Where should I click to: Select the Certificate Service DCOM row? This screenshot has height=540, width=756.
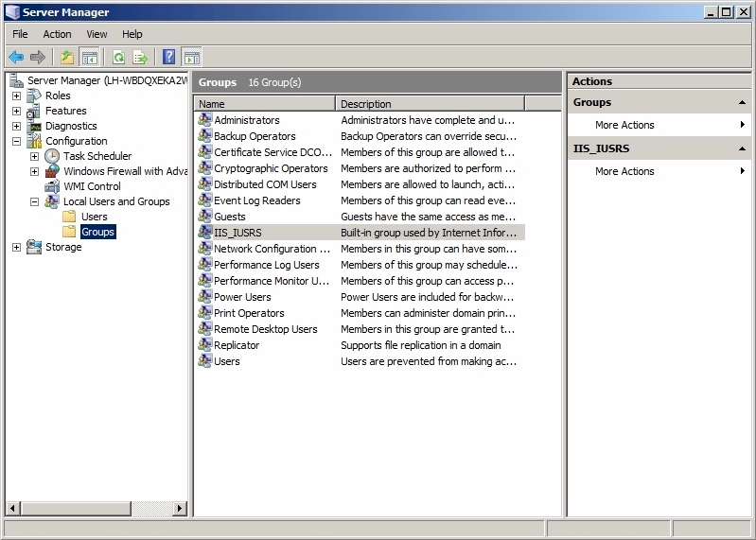pyautogui.click(x=360, y=152)
